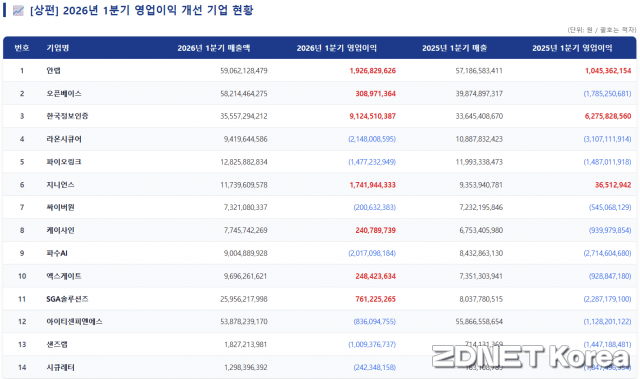Click the red profit figure 9,124,510,387
Screen dimensions: 640x379
373,116
